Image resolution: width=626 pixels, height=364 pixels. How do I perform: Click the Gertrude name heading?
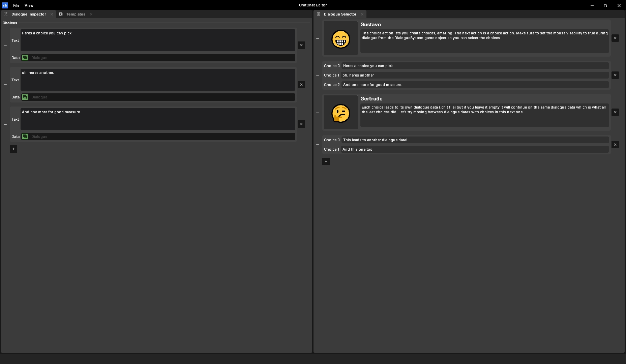coord(371,99)
